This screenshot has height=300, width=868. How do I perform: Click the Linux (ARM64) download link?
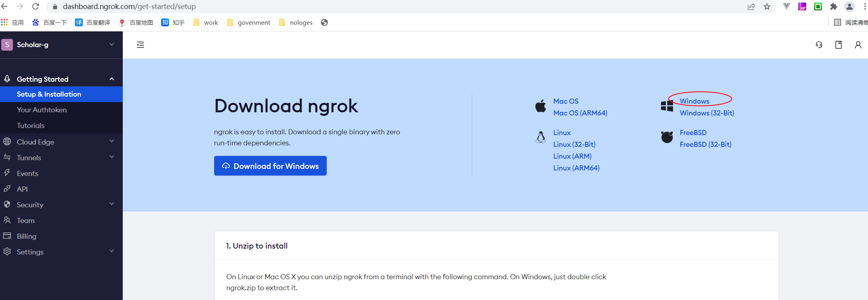pyautogui.click(x=576, y=168)
